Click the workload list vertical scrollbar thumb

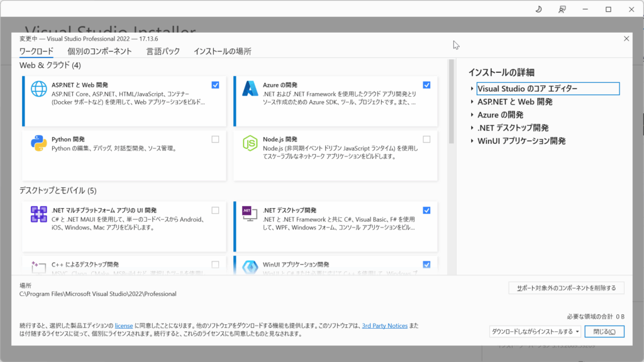point(452,101)
